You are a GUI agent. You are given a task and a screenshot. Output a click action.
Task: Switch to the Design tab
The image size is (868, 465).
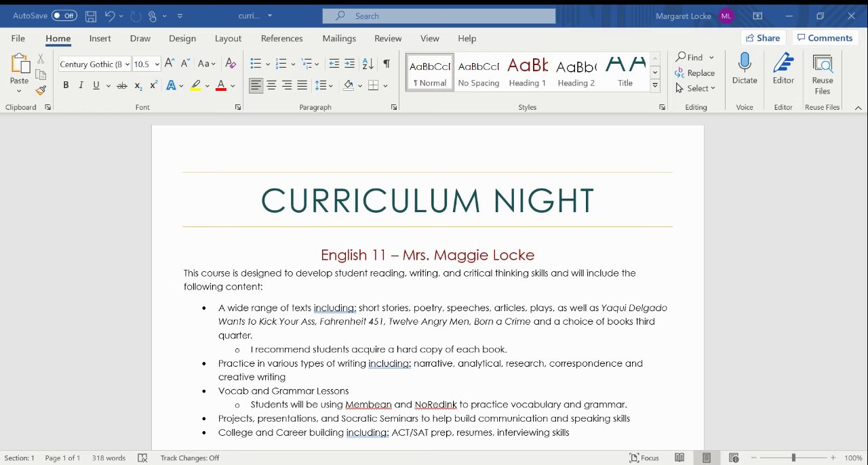(182, 39)
